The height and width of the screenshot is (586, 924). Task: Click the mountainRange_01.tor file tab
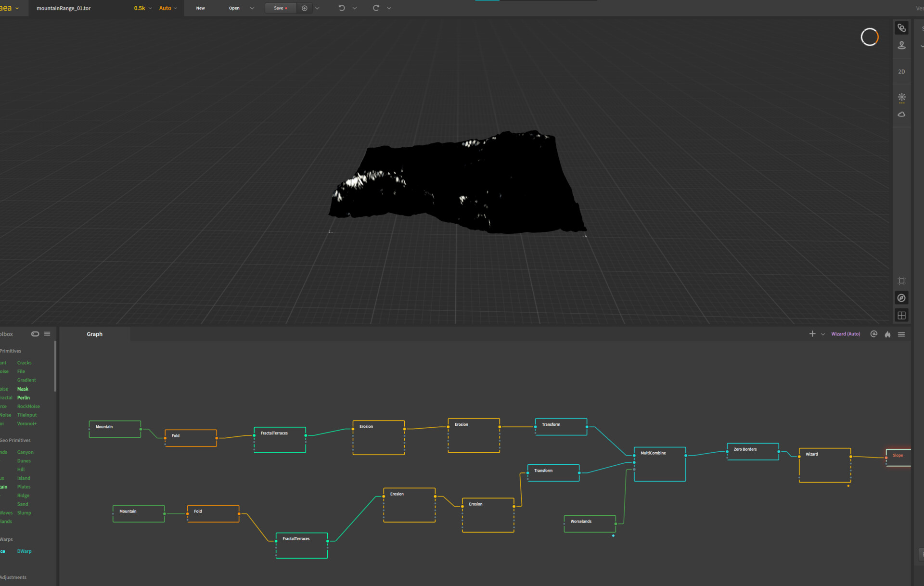click(x=64, y=8)
